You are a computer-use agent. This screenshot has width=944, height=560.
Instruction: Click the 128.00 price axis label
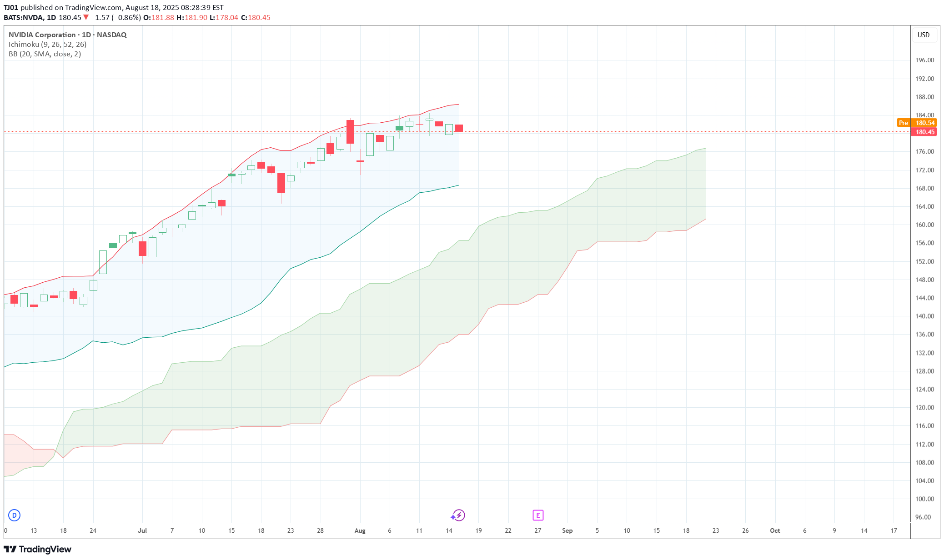pos(924,371)
